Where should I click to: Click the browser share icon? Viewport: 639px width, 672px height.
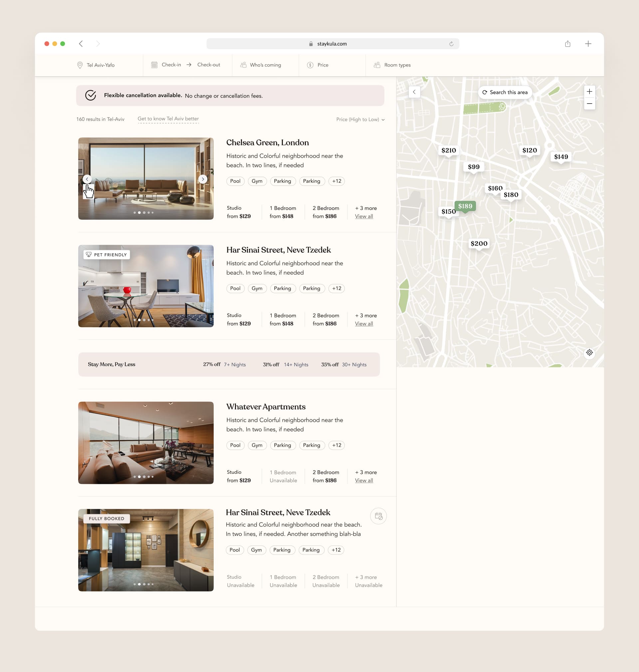tap(567, 44)
